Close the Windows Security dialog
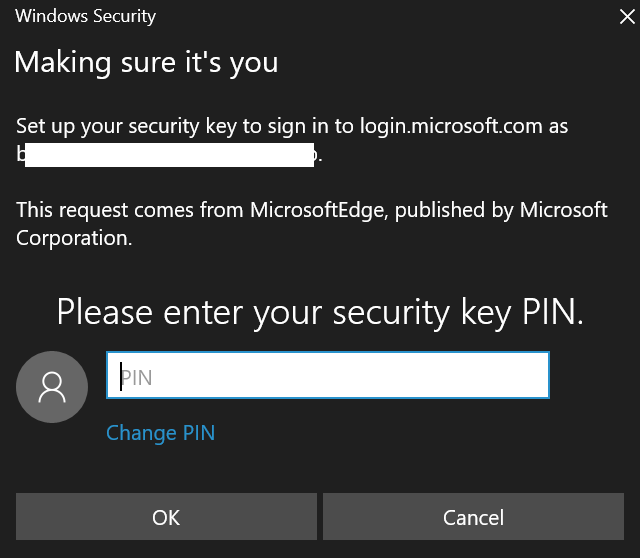This screenshot has height=558, width=640. coord(626,16)
